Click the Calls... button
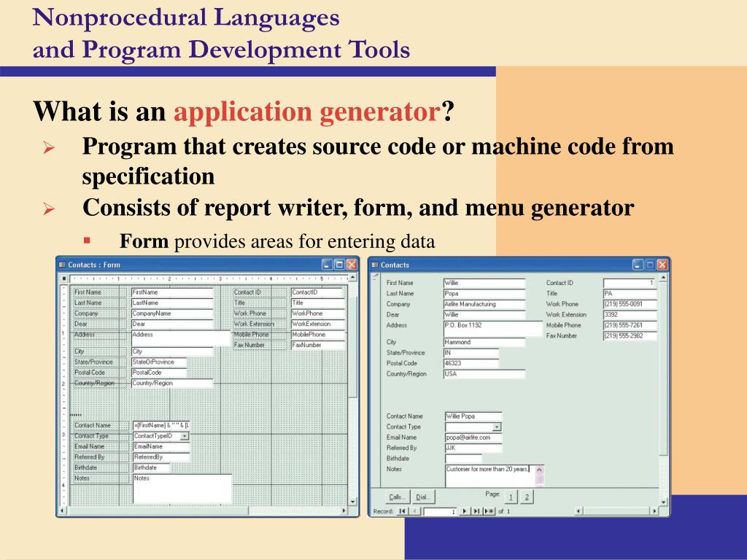Screen dimensions: 747x560 tap(397, 497)
